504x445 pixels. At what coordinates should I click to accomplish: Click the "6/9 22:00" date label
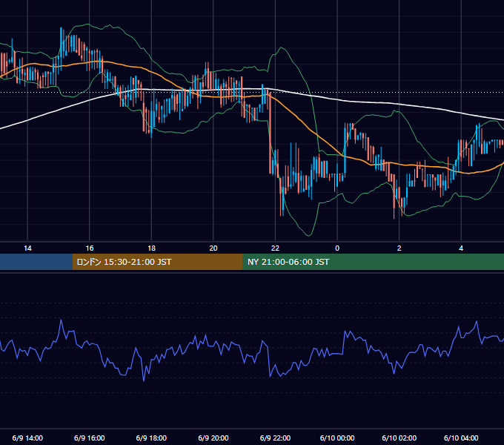(275, 438)
